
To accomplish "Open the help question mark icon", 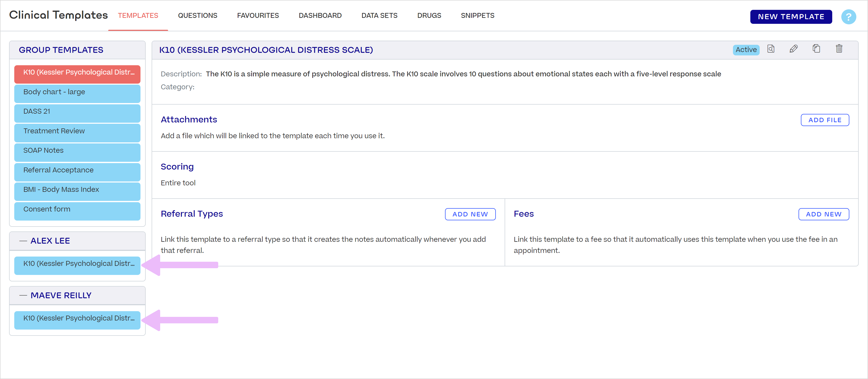I will (x=848, y=17).
